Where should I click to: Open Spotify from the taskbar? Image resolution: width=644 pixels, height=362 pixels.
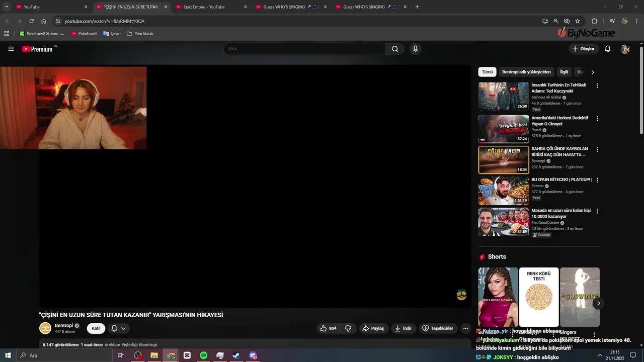tap(203, 355)
